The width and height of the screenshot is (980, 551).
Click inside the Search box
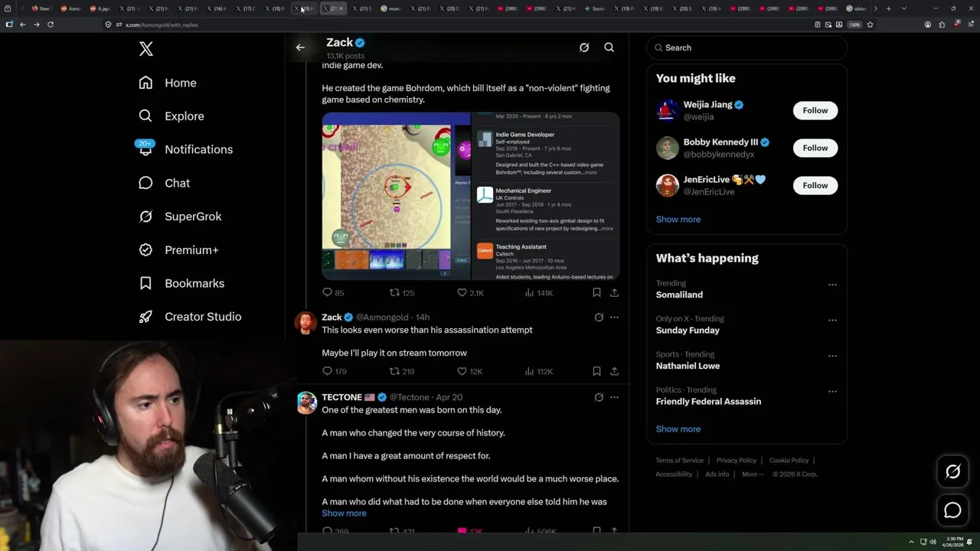[x=747, y=47]
